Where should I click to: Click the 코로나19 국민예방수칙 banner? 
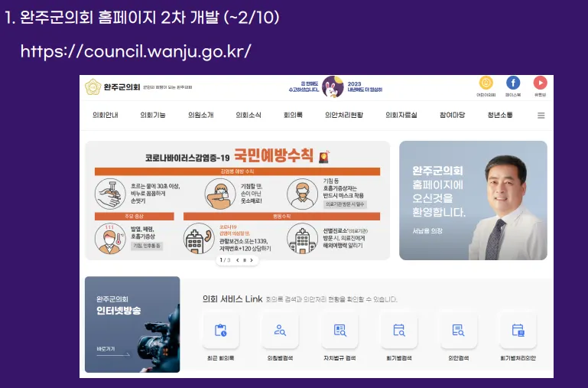click(237, 201)
